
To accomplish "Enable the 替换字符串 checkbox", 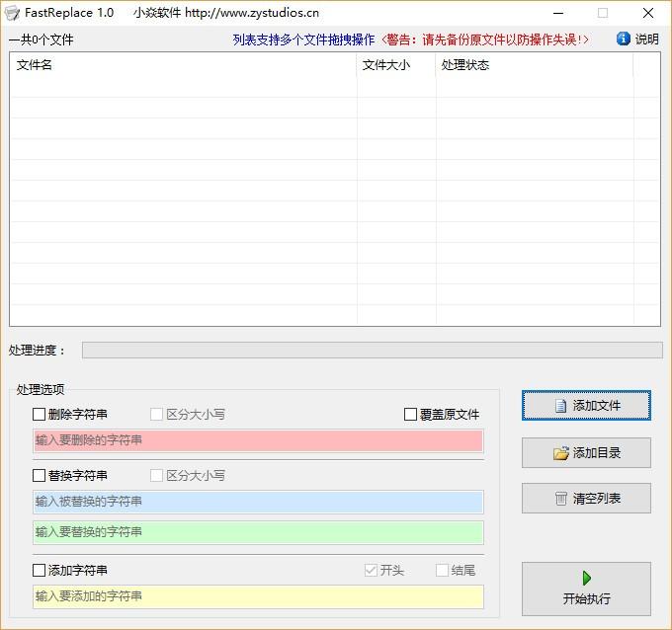I will [39, 475].
